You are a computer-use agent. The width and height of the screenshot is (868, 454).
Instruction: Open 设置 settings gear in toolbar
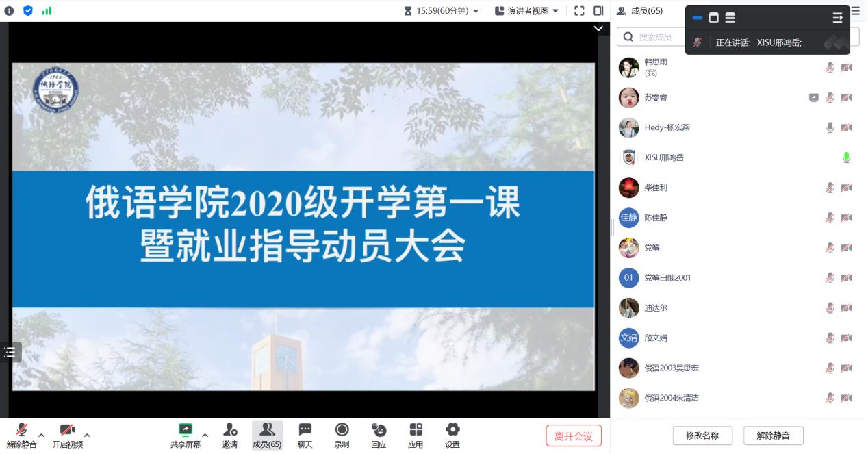coord(452,430)
